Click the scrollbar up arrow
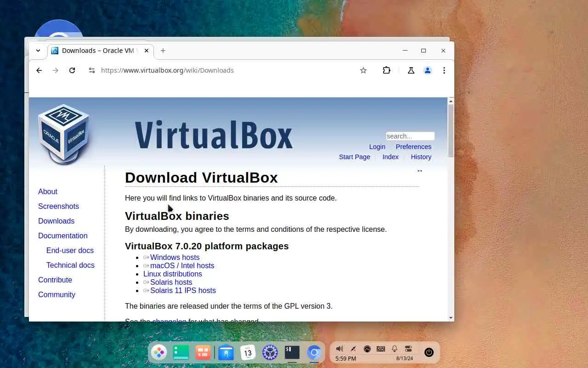The height and width of the screenshot is (368, 588). pos(451,101)
